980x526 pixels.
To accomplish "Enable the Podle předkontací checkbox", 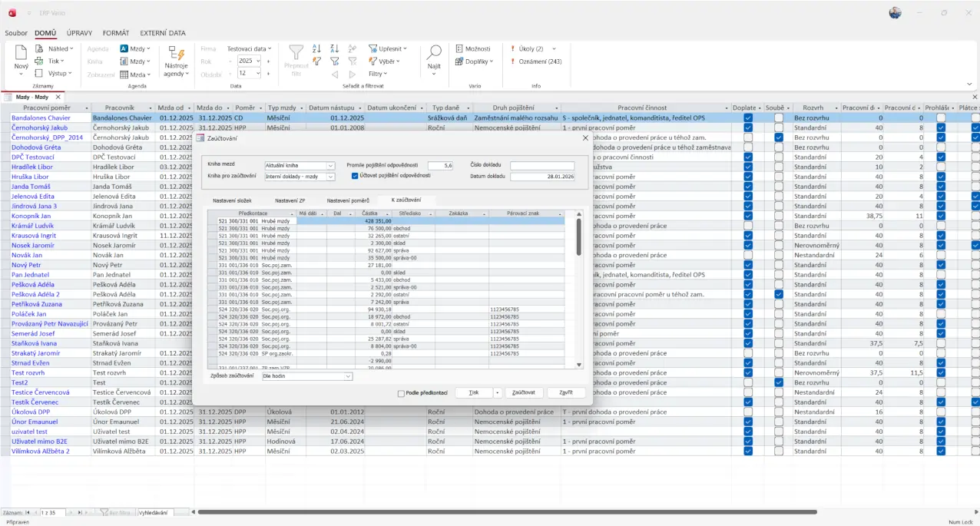I will [401, 393].
